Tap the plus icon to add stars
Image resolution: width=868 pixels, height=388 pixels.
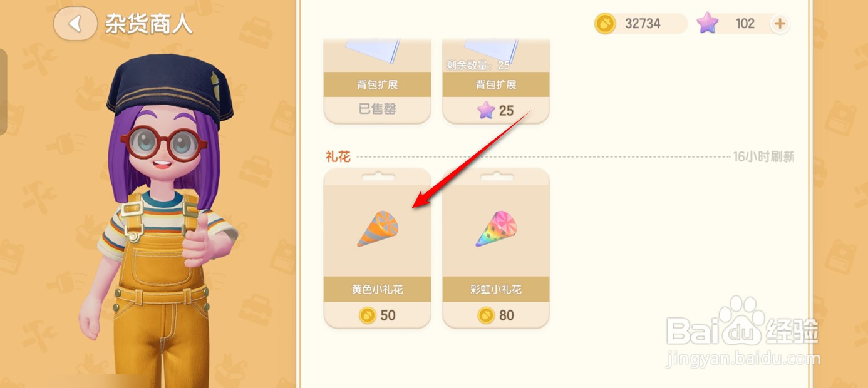(x=780, y=24)
